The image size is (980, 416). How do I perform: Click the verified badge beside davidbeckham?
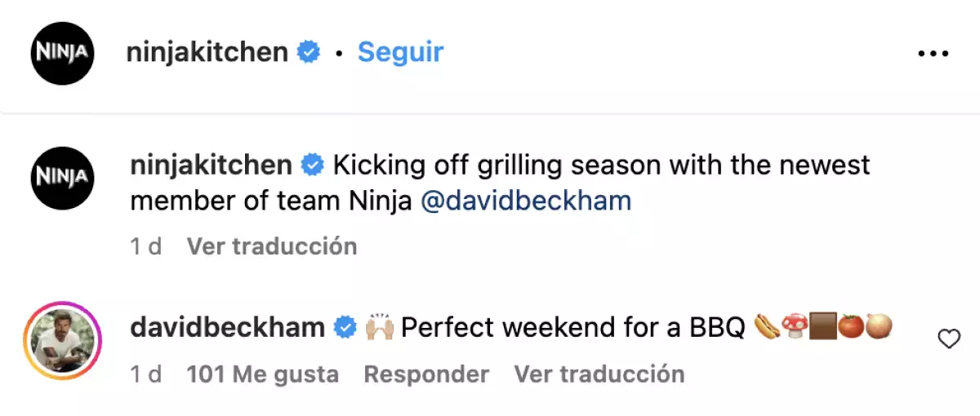[x=345, y=328]
